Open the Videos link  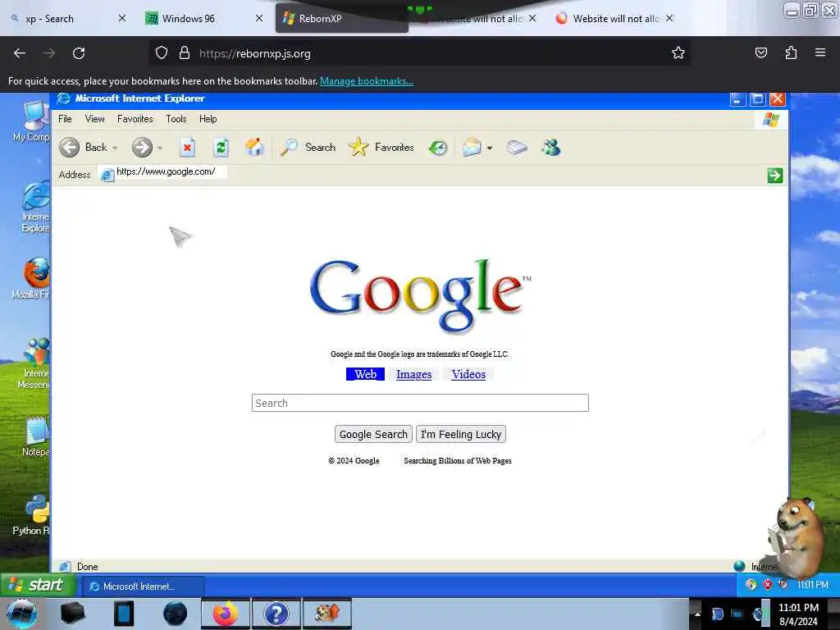468,374
